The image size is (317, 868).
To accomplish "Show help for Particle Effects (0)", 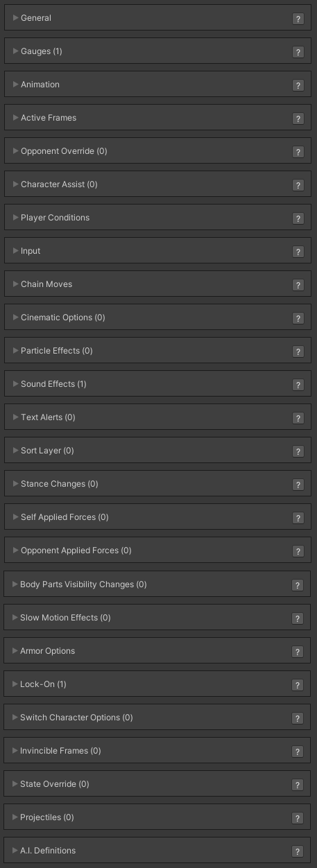I will pyautogui.click(x=298, y=351).
